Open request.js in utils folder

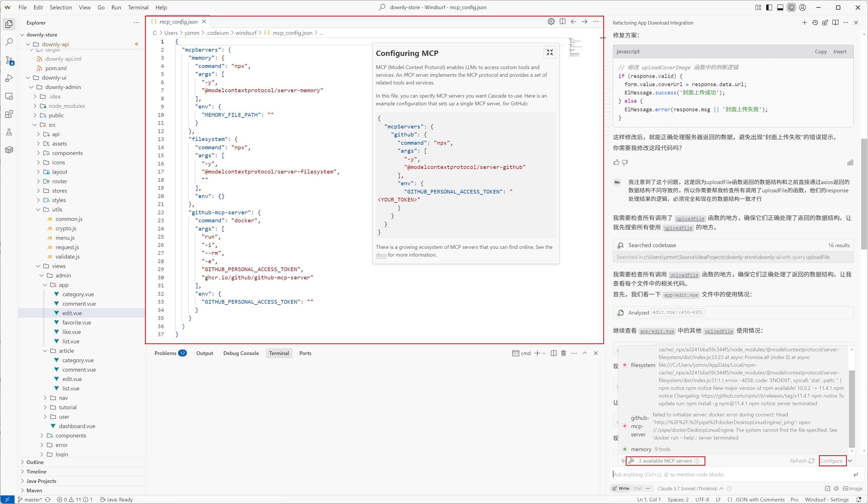(67, 247)
